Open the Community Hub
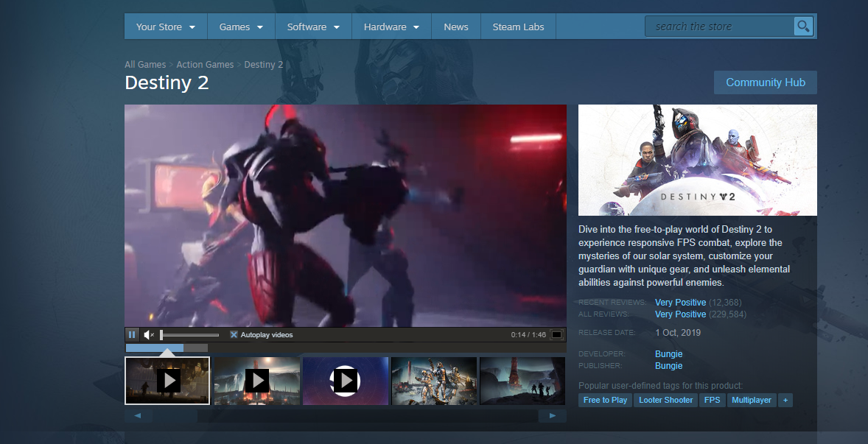This screenshot has width=868, height=444. [x=765, y=82]
